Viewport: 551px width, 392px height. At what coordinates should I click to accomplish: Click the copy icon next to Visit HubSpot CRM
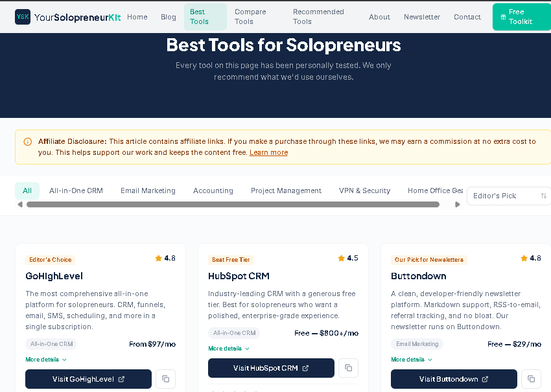point(348,367)
